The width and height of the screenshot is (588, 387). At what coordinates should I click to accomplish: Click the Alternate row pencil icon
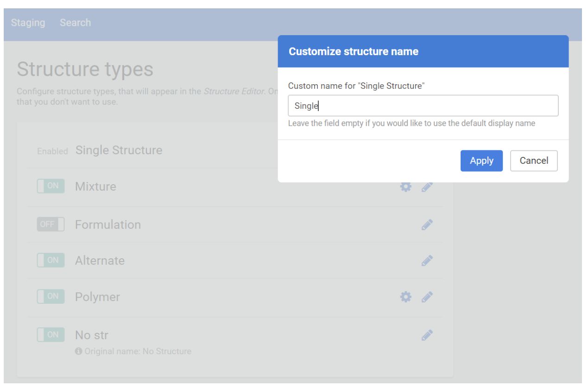click(427, 261)
